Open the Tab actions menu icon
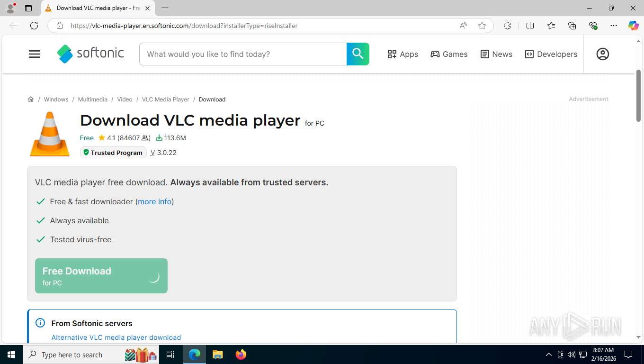Screen dimensions: 644x364 click(x=28, y=8)
